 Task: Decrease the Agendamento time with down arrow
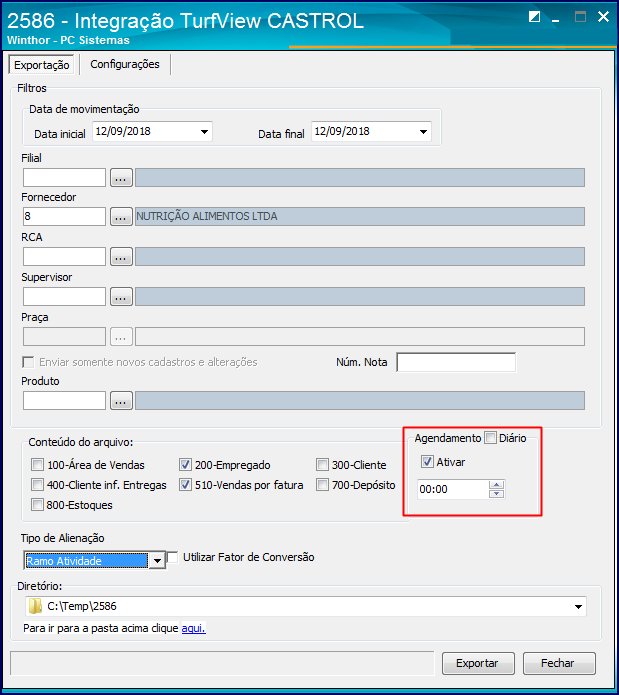coord(497,494)
